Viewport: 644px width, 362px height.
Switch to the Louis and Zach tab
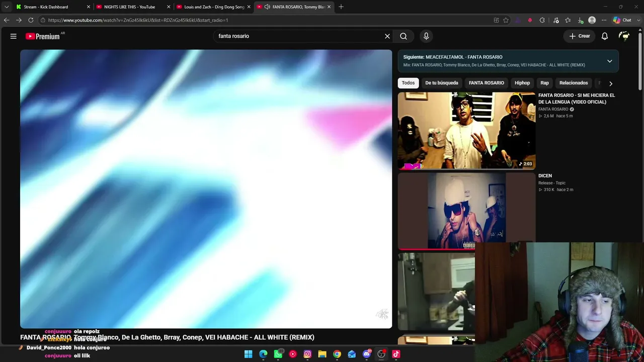point(214,7)
